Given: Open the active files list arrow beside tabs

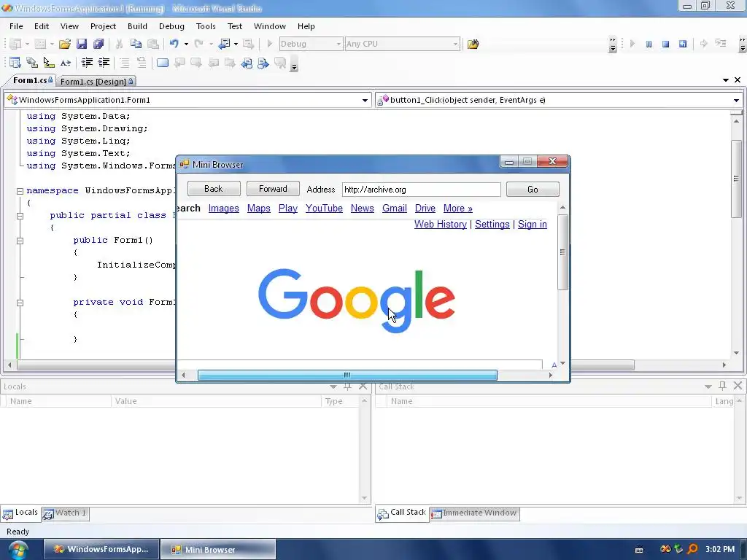Looking at the screenshot, I should click(726, 80).
